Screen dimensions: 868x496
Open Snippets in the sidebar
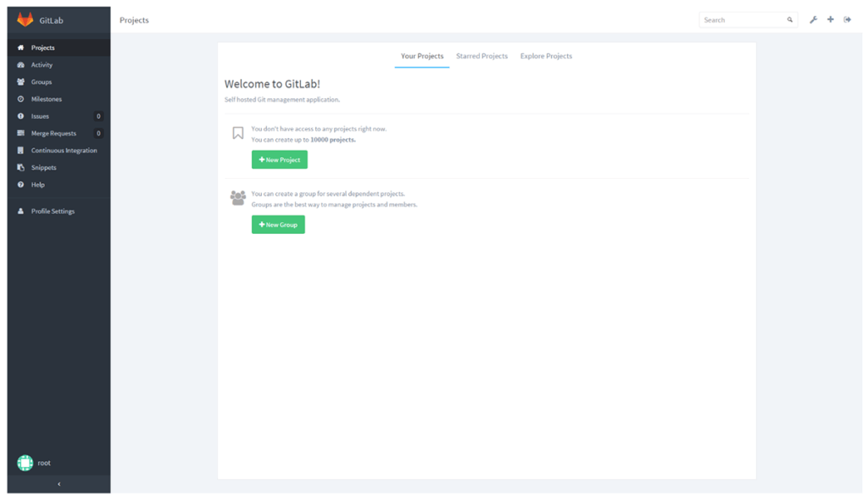[x=58, y=168]
